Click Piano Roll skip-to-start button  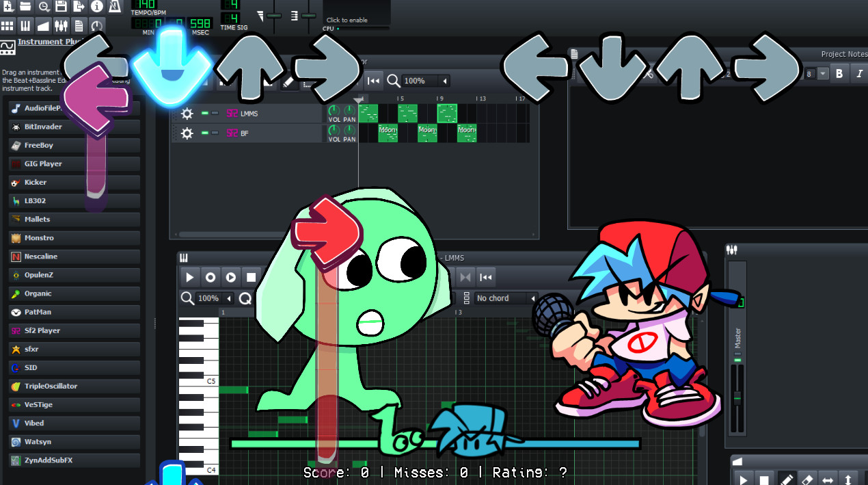486,277
